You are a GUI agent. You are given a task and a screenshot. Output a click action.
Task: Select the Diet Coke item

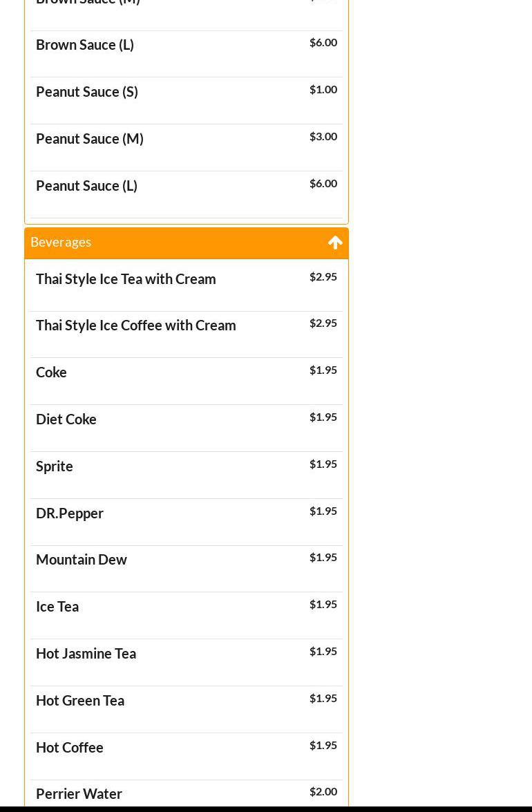(66, 419)
